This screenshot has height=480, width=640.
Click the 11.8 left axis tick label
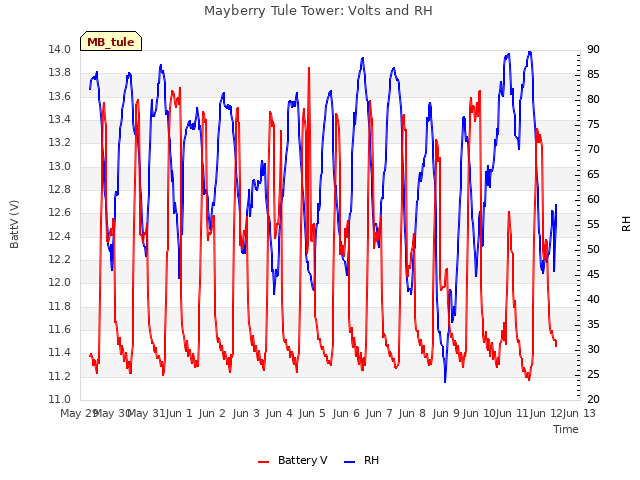pos(59,306)
